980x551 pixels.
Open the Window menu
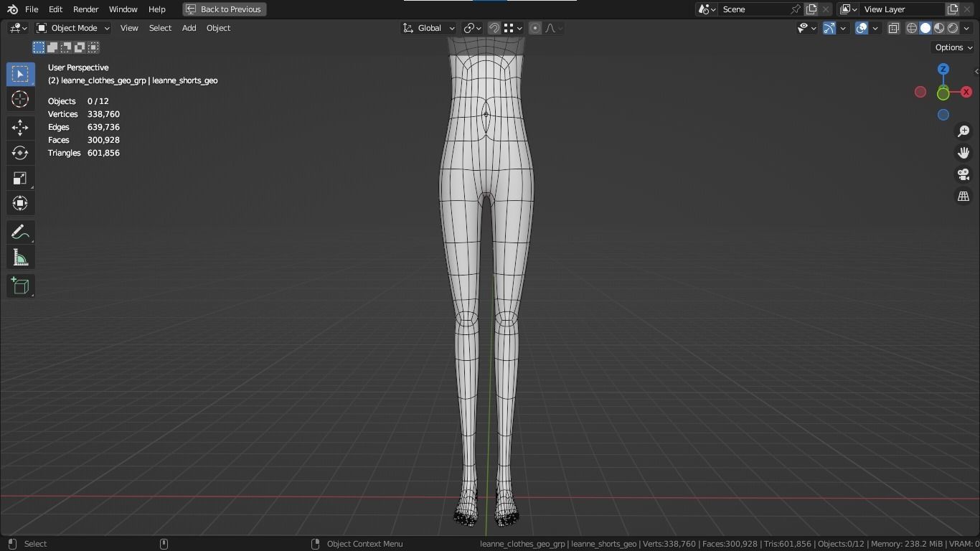123,9
